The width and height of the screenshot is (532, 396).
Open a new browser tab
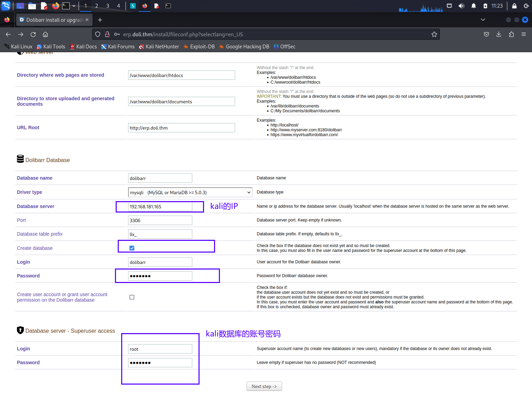coord(100,20)
